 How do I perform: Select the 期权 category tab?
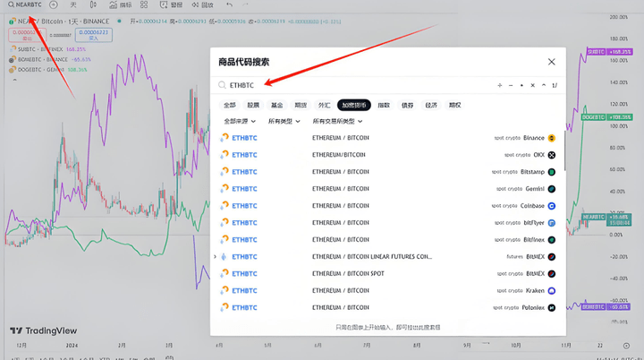pos(454,106)
